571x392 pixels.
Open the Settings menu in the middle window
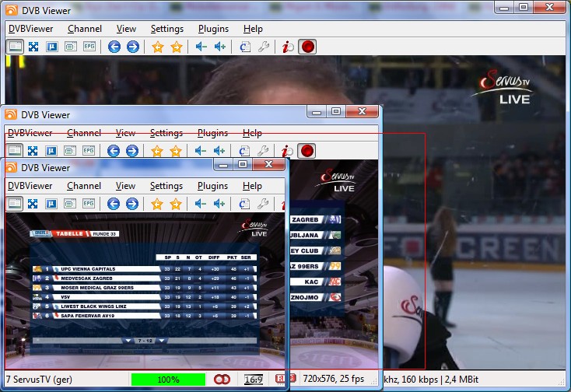coord(166,133)
